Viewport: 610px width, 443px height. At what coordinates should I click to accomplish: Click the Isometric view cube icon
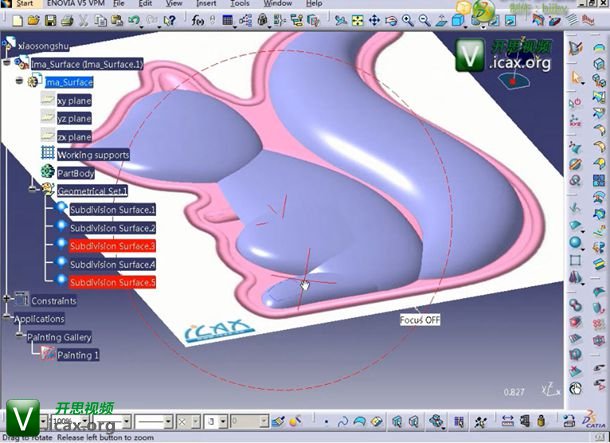(x=458, y=20)
